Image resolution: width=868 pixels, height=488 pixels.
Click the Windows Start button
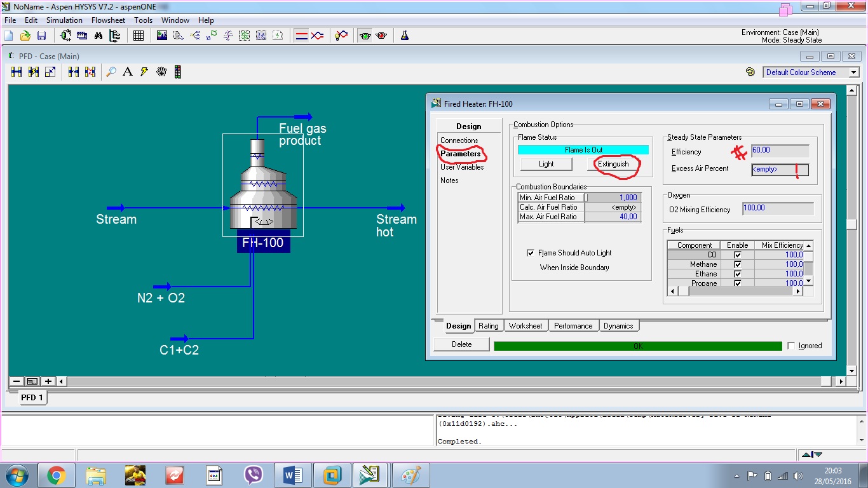pyautogui.click(x=16, y=475)
